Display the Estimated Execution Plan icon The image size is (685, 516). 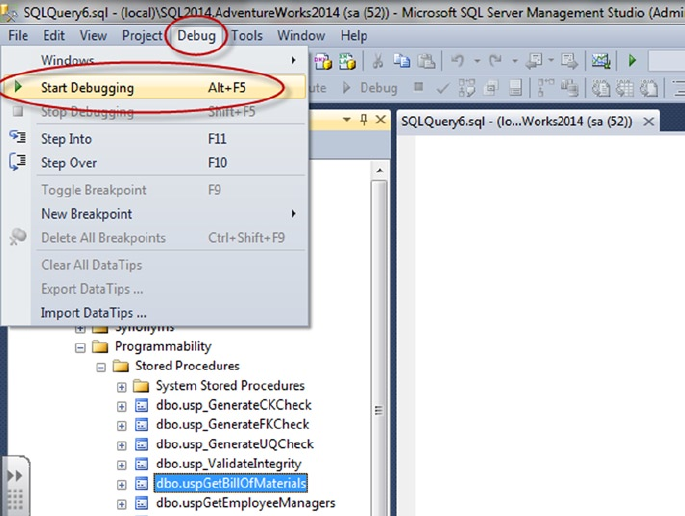pyautogui.click(x=467, y=88)
